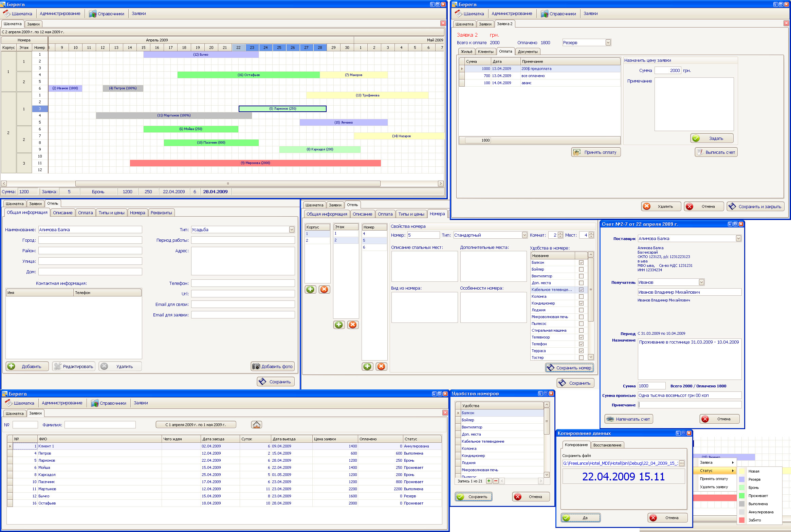
Task: Select the red Забито status color swatch
Action: [x=742, y=520]
